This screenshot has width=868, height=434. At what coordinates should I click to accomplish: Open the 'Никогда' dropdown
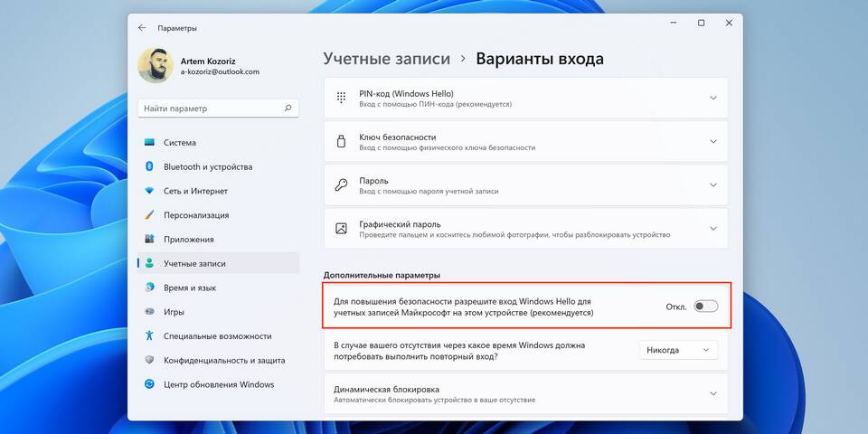point(679,350)
